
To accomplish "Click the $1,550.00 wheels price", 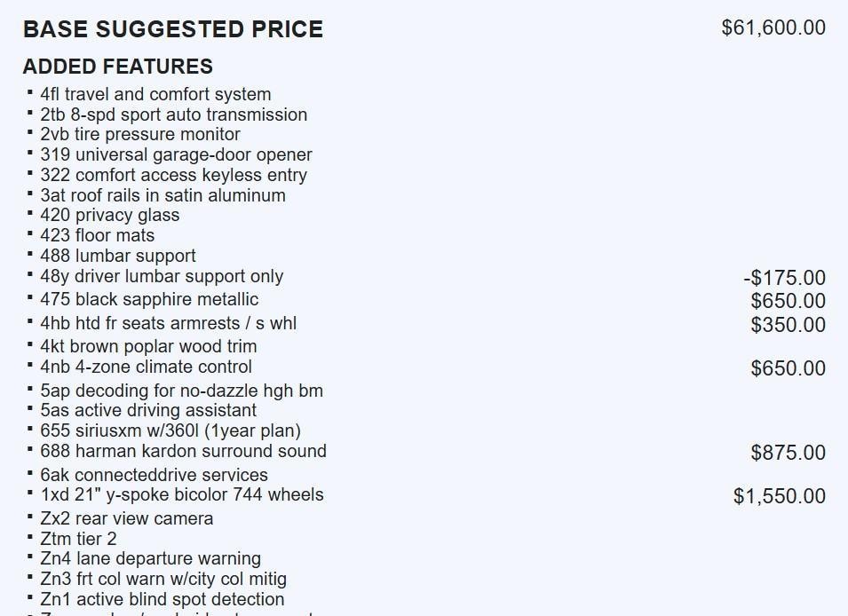I will [x=780, y=496].
